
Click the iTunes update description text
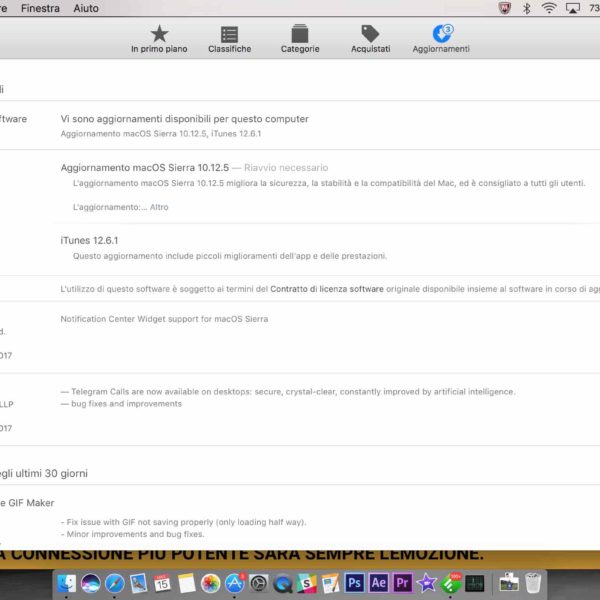pyautogui.click(x=230, y=256)
